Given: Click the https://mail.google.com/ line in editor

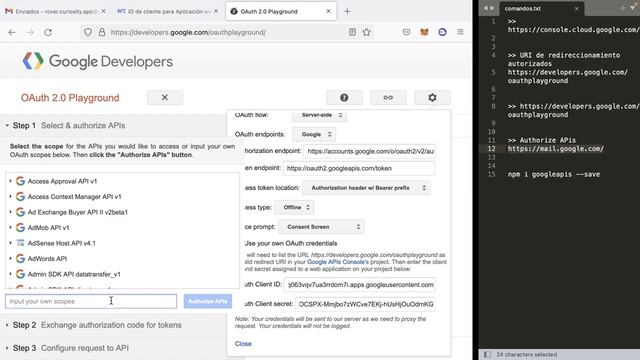Looking at the screenshot, I should [x=556, y=149].
